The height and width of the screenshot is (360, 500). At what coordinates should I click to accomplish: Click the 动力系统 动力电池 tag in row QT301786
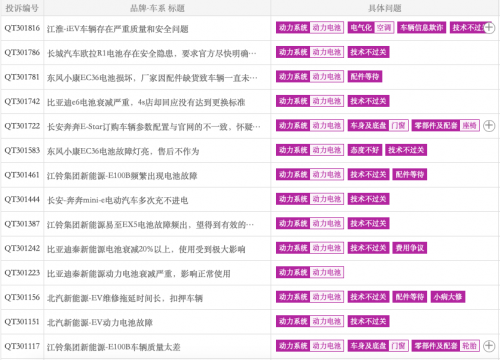click(x=310, y=52)
